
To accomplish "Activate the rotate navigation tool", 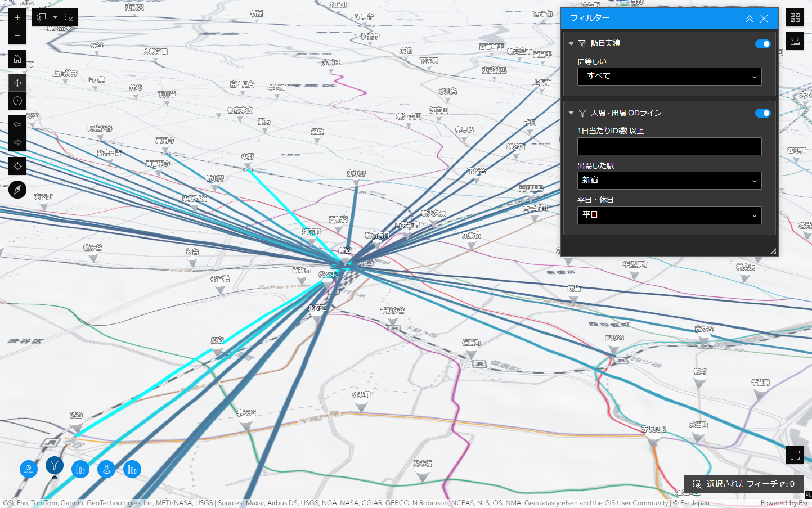I will [17, 101].
